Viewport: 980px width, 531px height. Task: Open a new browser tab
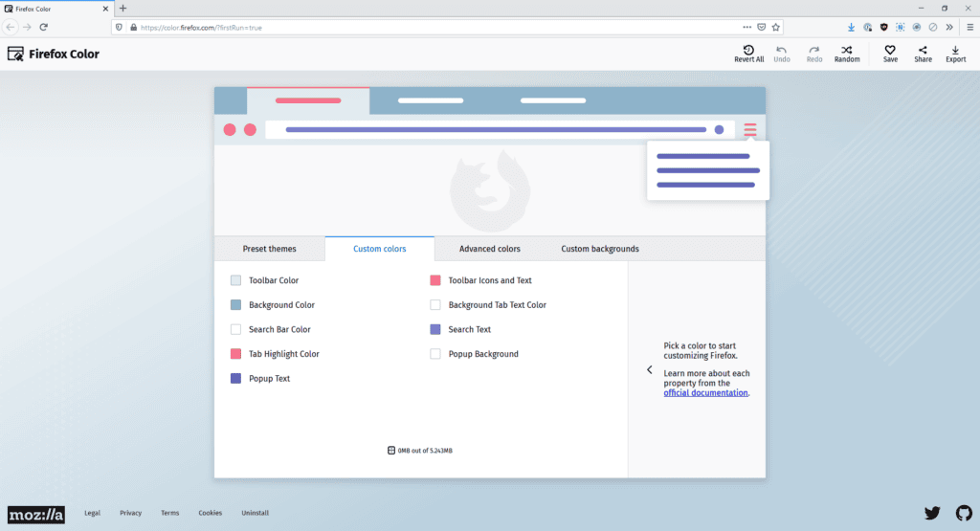(123, 9)
